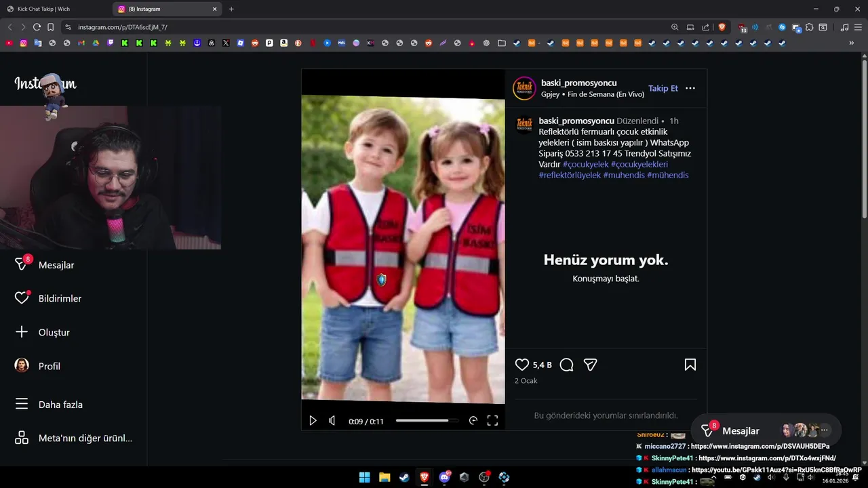Expand options in floating Mesajlar pill
Viewport: 868px width, 488px height.
pyautogui.click(x=825, y=430)
